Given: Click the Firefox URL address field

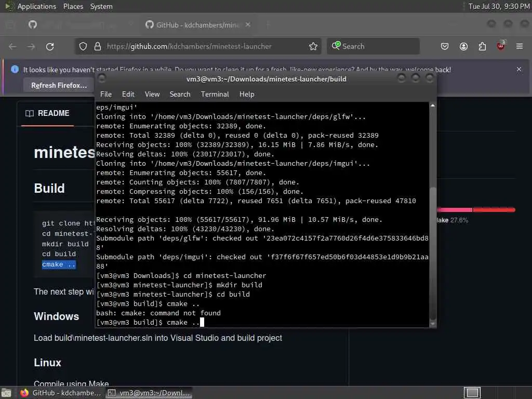Looking at the screenshot, I should (x=198, y=46).
